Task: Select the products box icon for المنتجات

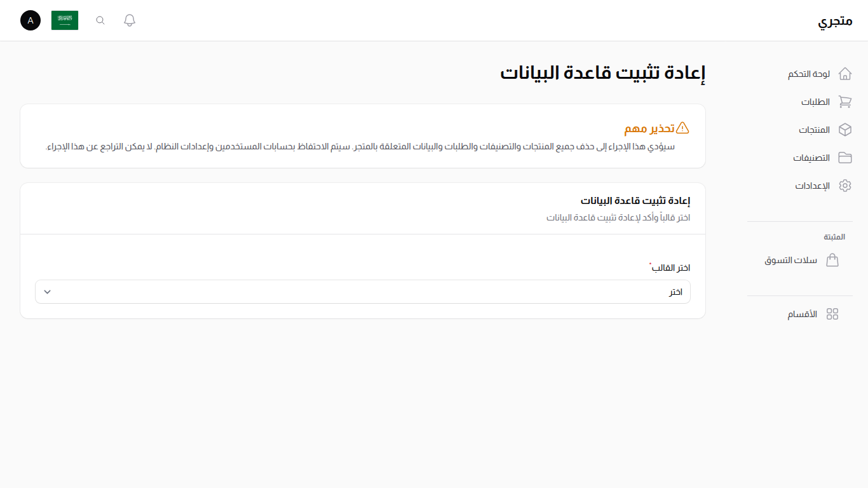Action: click(845, 129)
